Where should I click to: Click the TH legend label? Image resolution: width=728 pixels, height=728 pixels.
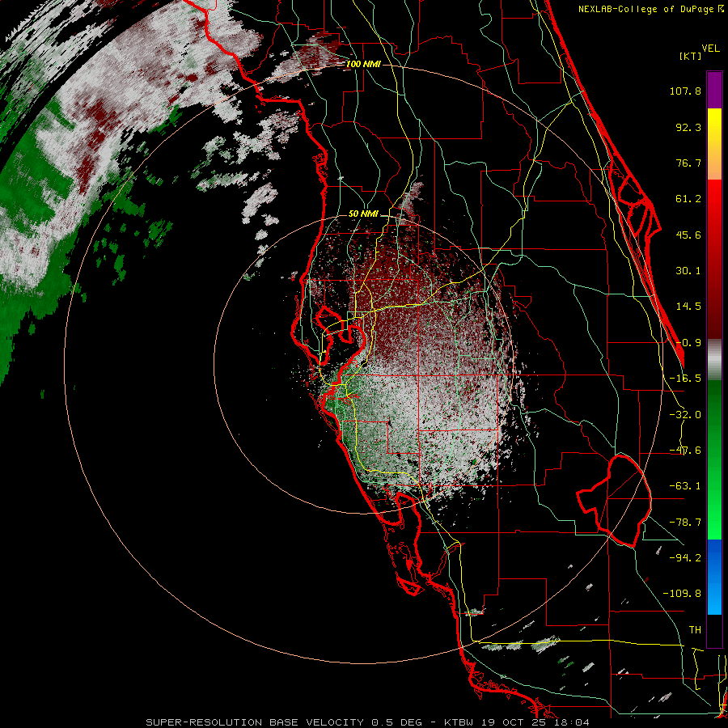click(x=695, y=630)
